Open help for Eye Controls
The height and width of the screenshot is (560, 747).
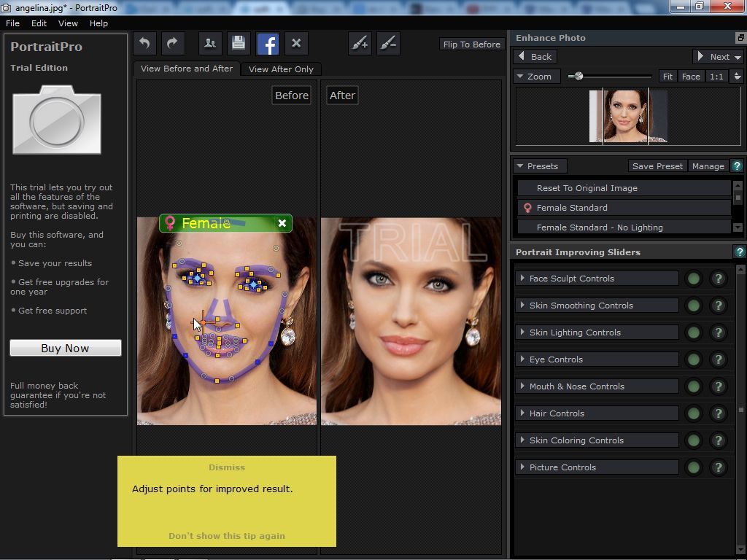point(719,359)
